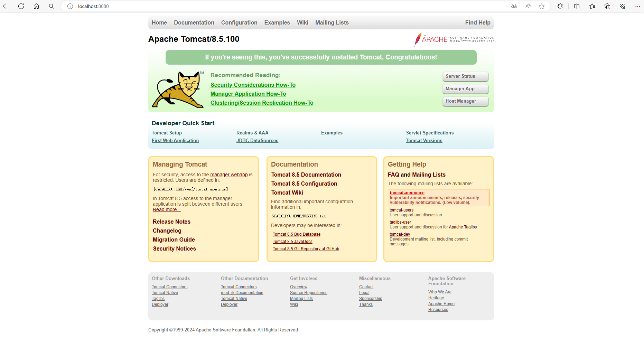
Task: Open the Documentation navigation item
Action: click(x=194, y=22)
